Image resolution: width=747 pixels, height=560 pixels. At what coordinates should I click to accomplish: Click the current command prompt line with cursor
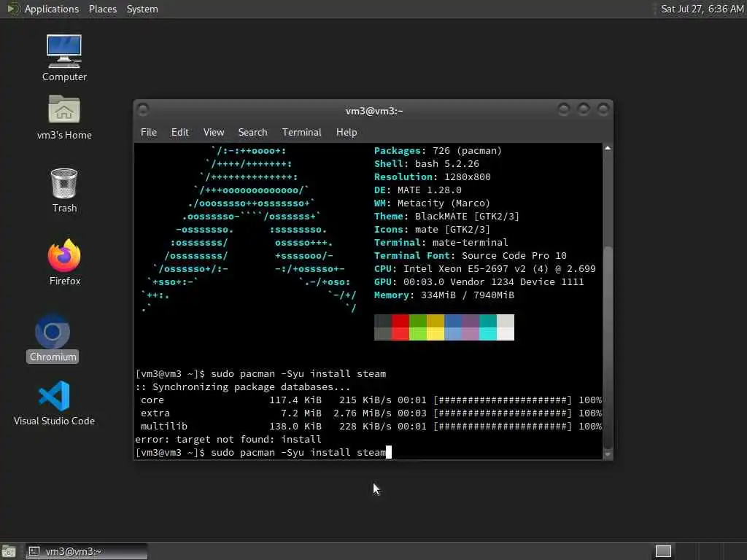pyautogui.click(x=263, y=452)
